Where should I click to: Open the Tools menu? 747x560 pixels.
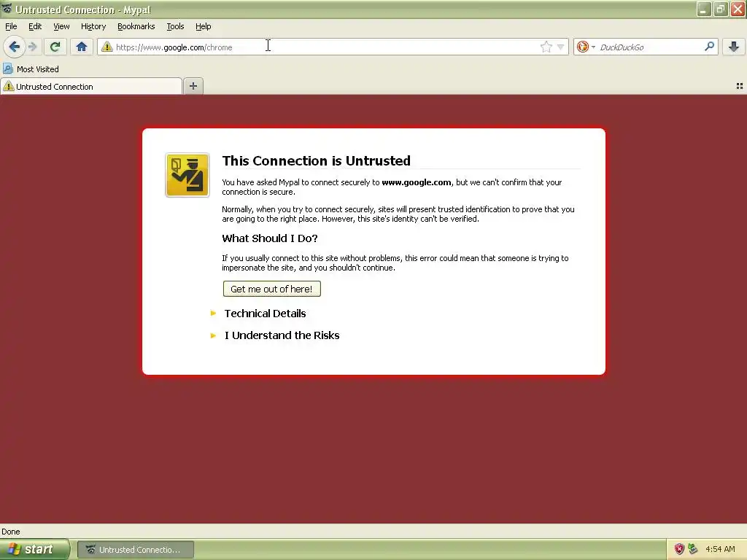(175, 26)
